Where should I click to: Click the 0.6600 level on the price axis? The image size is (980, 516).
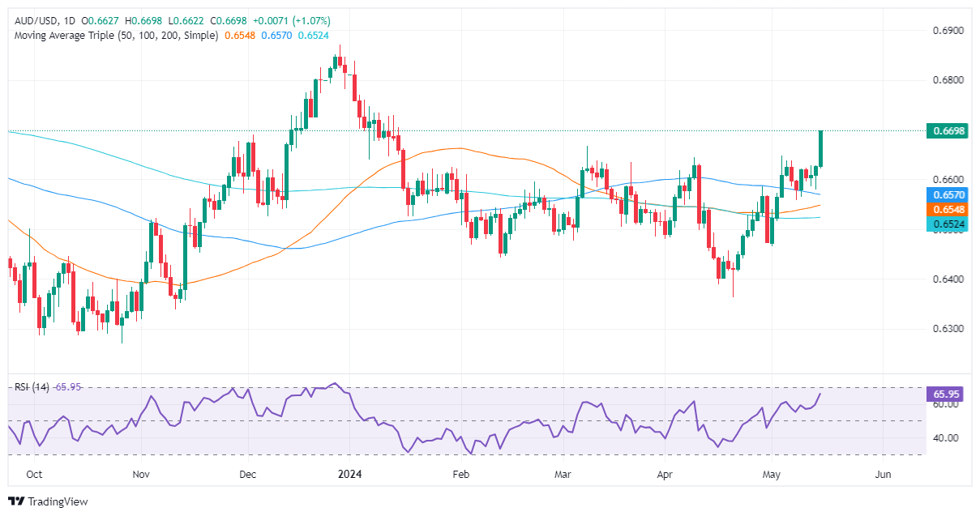click(948, 179)
